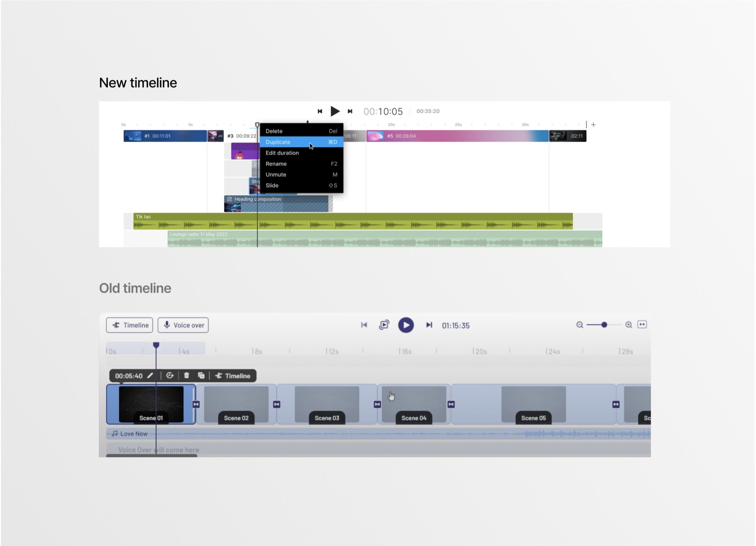Click the play scene icon beside play button
This screenshot has width=756, height=546.
[x=384, y=325]
